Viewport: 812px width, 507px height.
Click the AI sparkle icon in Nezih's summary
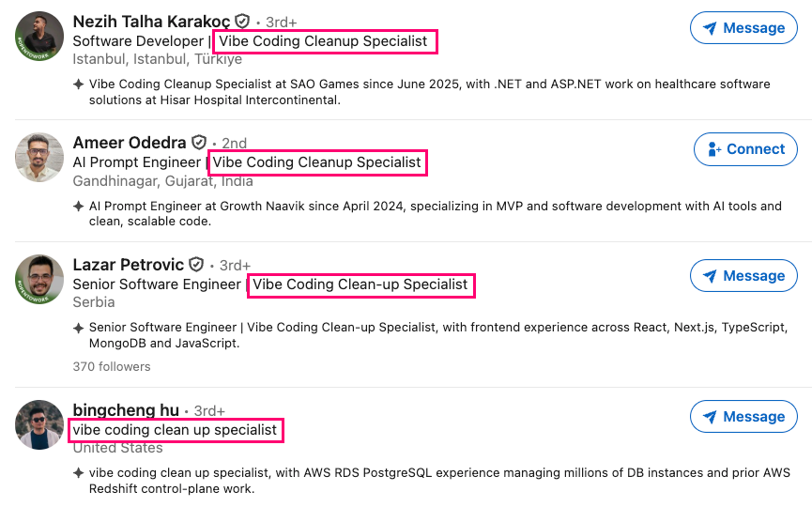point(78,84)
